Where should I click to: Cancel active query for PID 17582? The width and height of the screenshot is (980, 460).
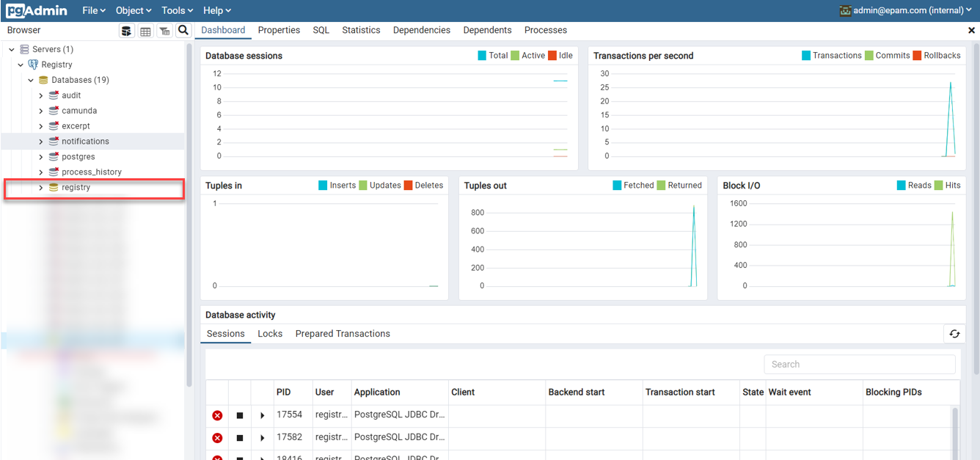240,438
